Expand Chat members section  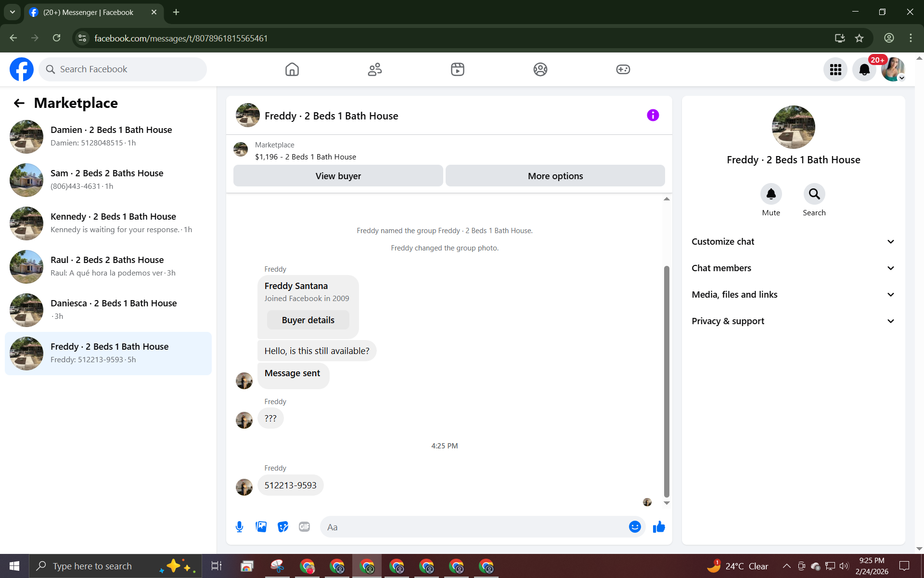793,268
